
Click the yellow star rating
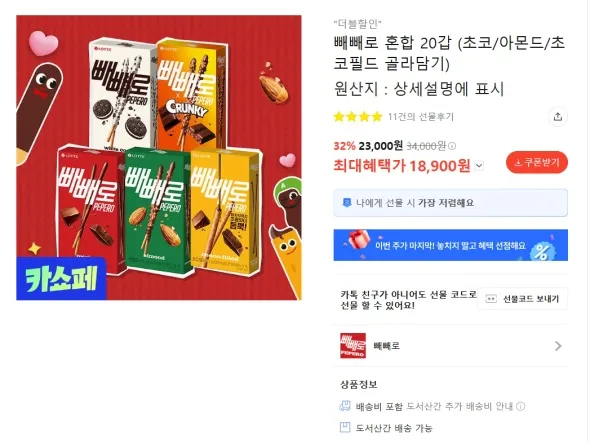[x=358, y=117]
